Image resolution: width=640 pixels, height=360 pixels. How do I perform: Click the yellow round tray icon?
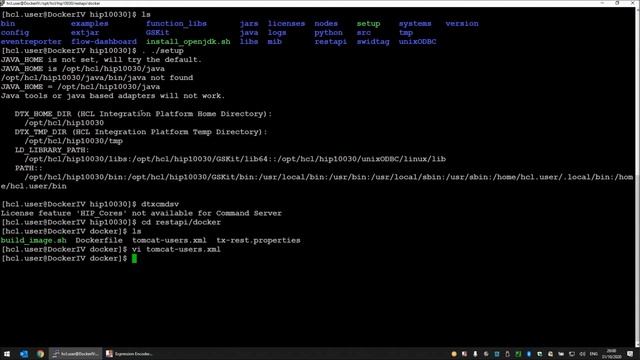pos(454,354)
